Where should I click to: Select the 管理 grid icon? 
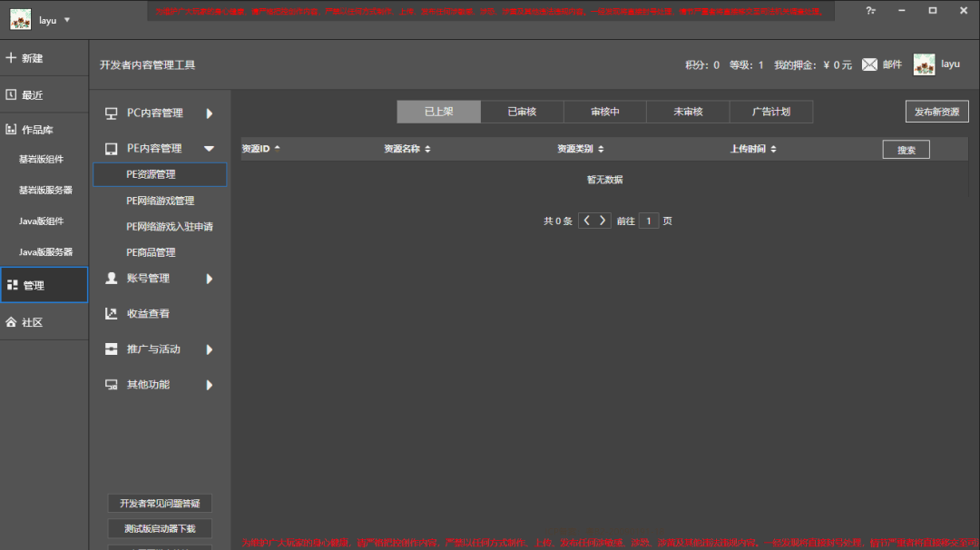(13, 285)
